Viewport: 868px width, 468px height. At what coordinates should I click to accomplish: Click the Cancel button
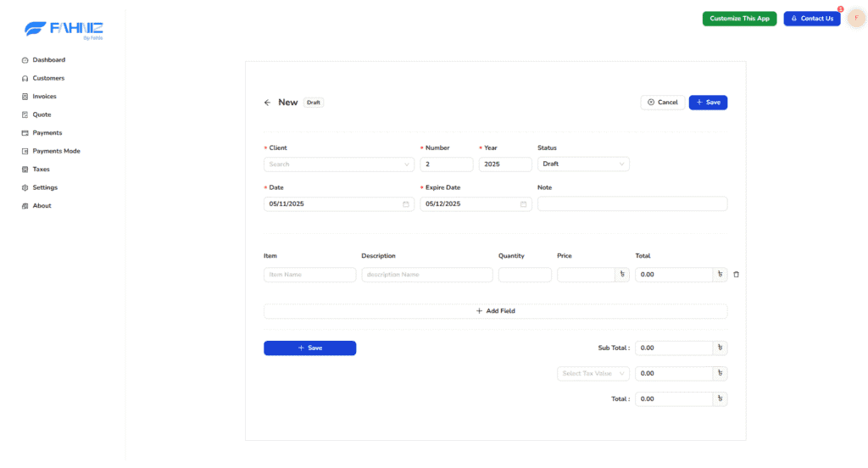point(662,103)
